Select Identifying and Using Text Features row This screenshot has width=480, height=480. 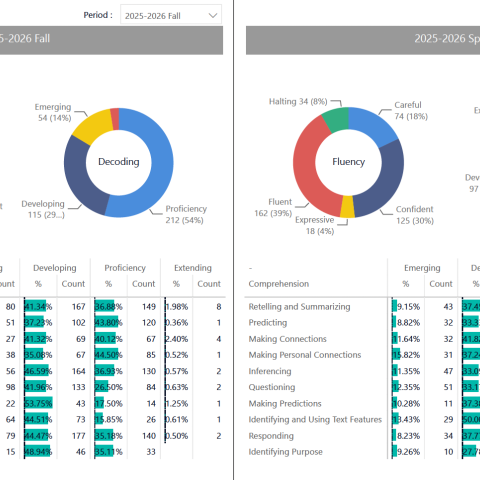(x=362, y=419)
